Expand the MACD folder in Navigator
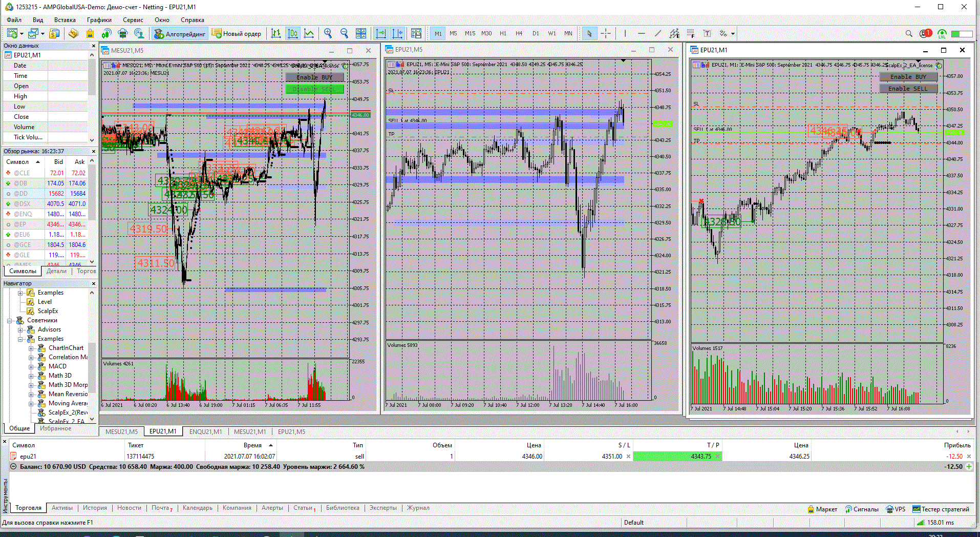 (x=31, y=367)
